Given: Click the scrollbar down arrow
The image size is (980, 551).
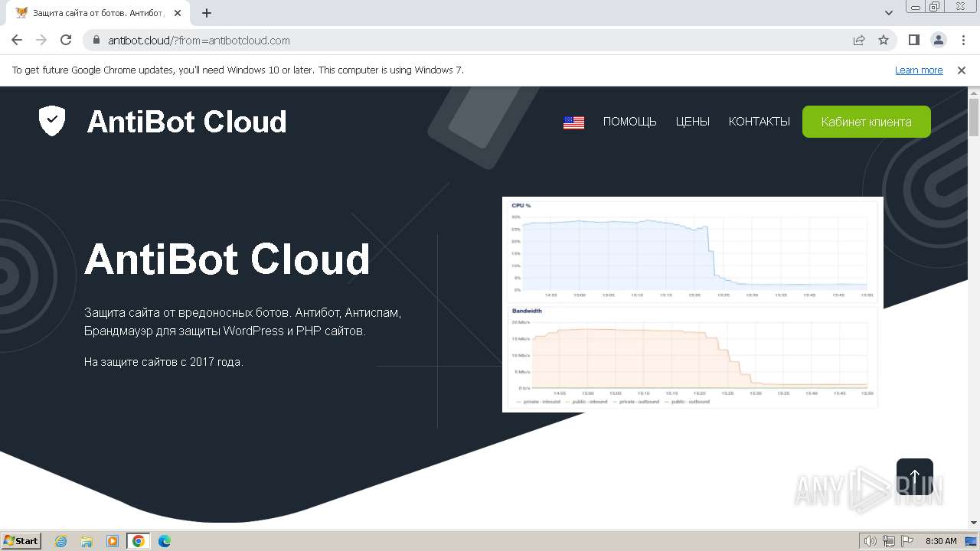Looking at the screenshot, I should pyautogui.click(x=974, y=523).
